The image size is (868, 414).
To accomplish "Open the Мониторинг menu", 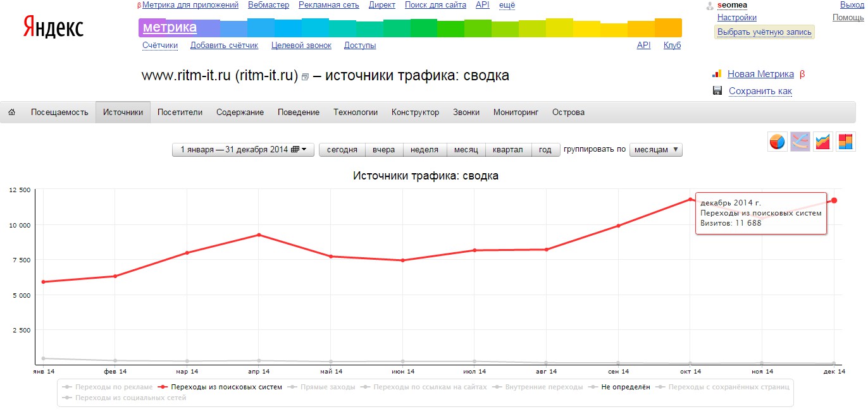I will [x=516, y=113].
